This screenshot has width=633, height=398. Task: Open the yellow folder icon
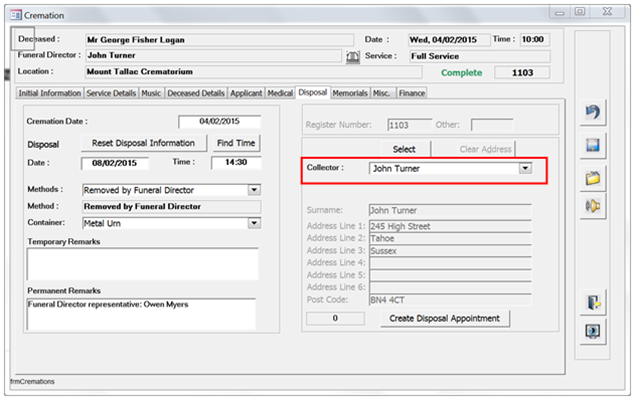(593, 178)
